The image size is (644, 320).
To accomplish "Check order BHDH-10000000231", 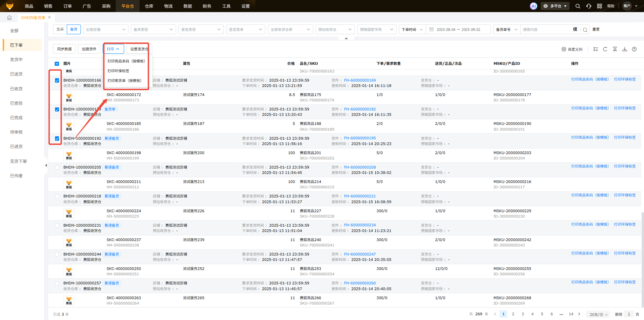I will [57, 226].
